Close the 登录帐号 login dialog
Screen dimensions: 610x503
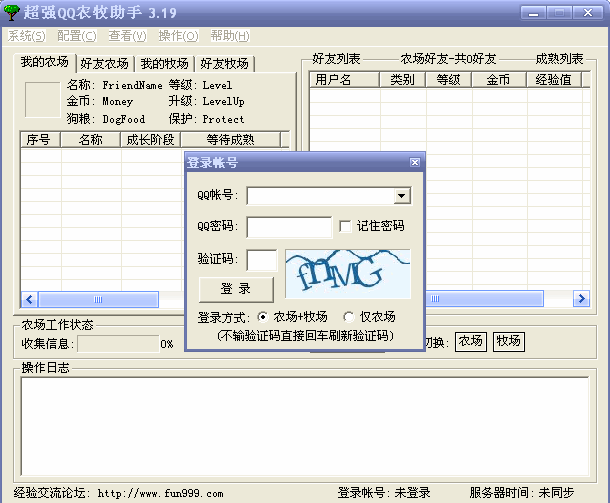[x=415, y=162]
